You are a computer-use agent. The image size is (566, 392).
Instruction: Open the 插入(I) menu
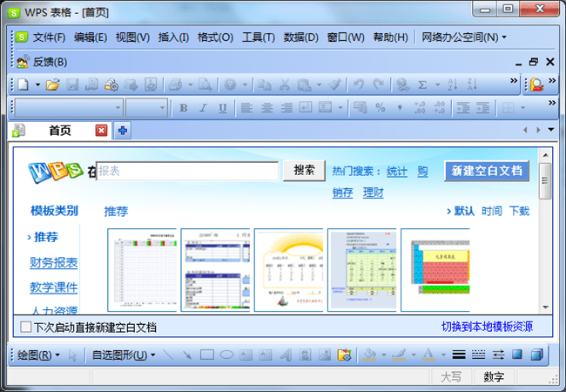pyautogui.click(x=173, y=37)
